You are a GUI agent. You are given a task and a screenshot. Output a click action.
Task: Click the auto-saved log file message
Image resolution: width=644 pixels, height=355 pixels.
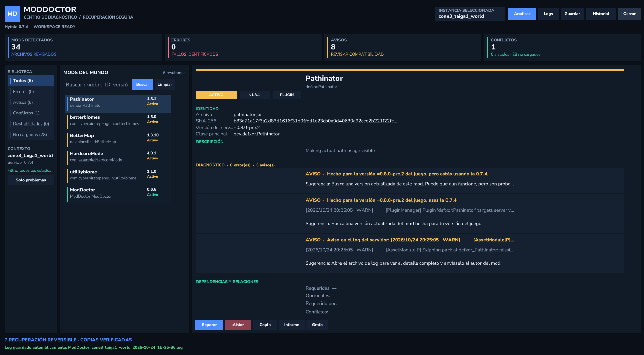pos(94,347)
